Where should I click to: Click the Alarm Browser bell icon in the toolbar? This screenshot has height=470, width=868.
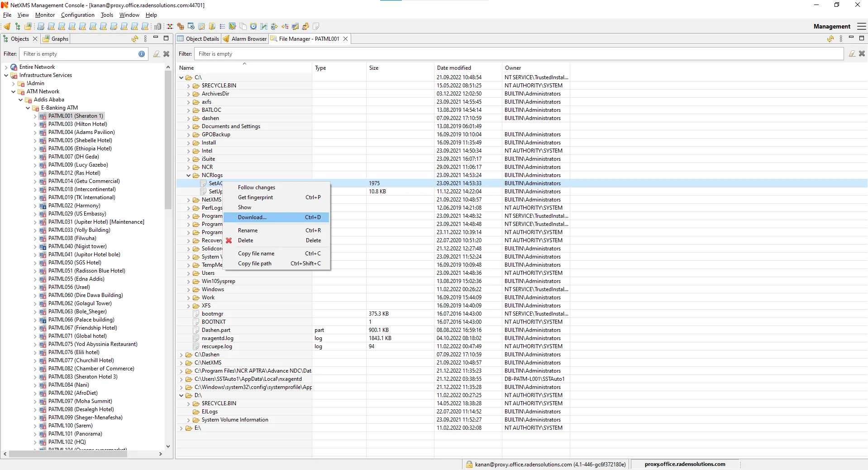(7, 27)
